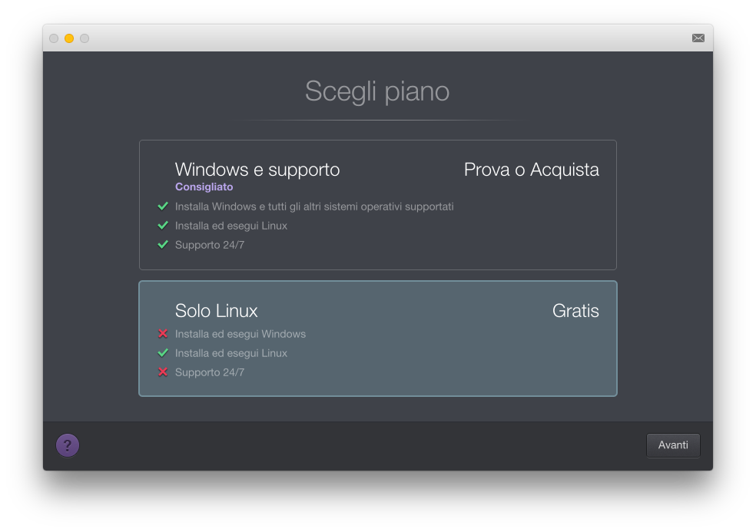
Task: Click the Avanti button
Action: coord(673,445)
